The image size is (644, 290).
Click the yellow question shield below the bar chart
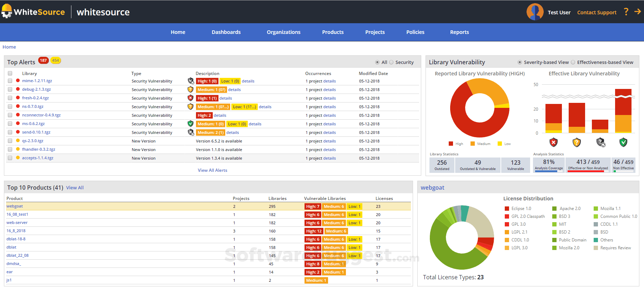point(577,142)
